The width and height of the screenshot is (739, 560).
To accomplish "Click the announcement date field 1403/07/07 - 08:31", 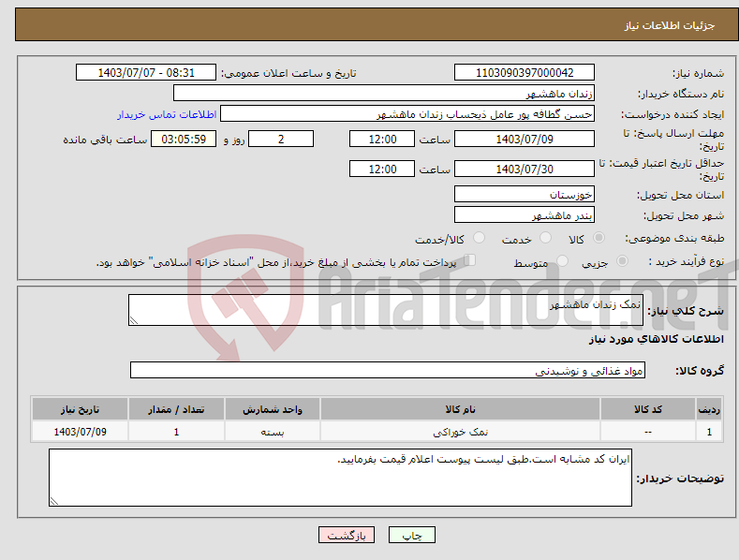I will pos(146,73).
